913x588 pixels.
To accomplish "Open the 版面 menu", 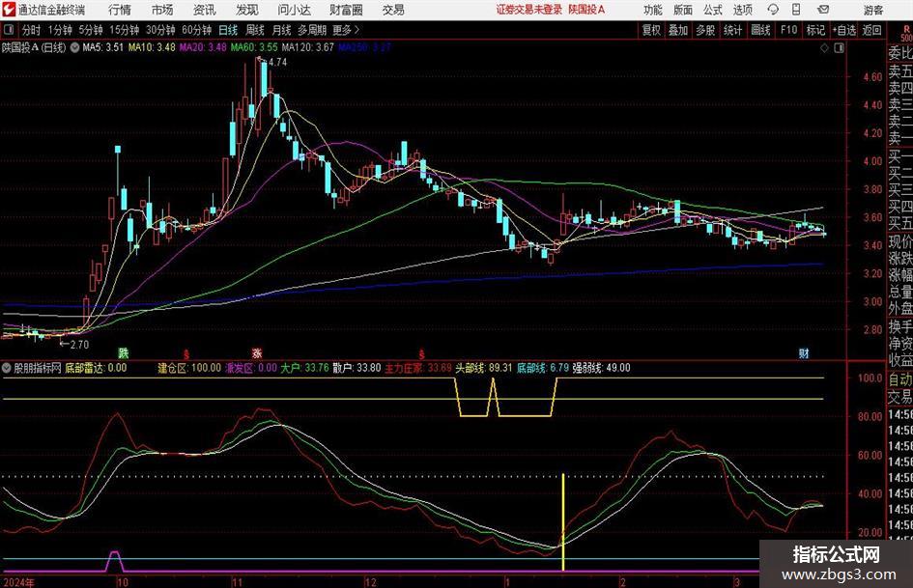I will coord(682,10).
